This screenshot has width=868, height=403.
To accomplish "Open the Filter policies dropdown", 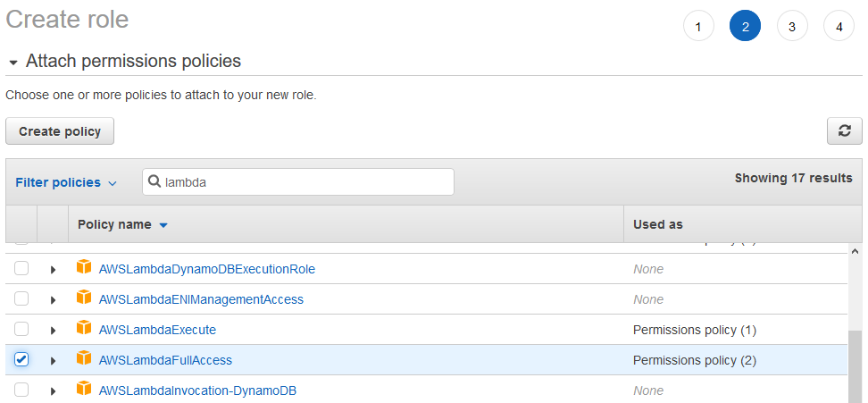I will point(66,182).
